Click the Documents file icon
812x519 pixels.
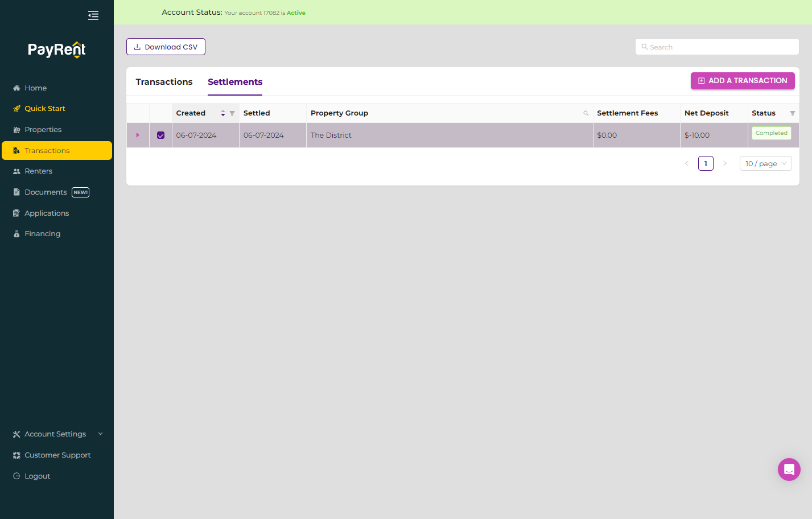click(x=17, y=192)
